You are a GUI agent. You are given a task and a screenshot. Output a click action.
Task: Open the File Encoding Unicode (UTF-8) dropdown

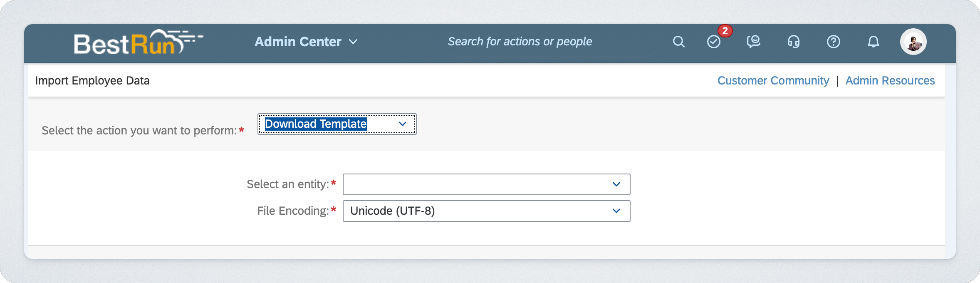[486, 211]
